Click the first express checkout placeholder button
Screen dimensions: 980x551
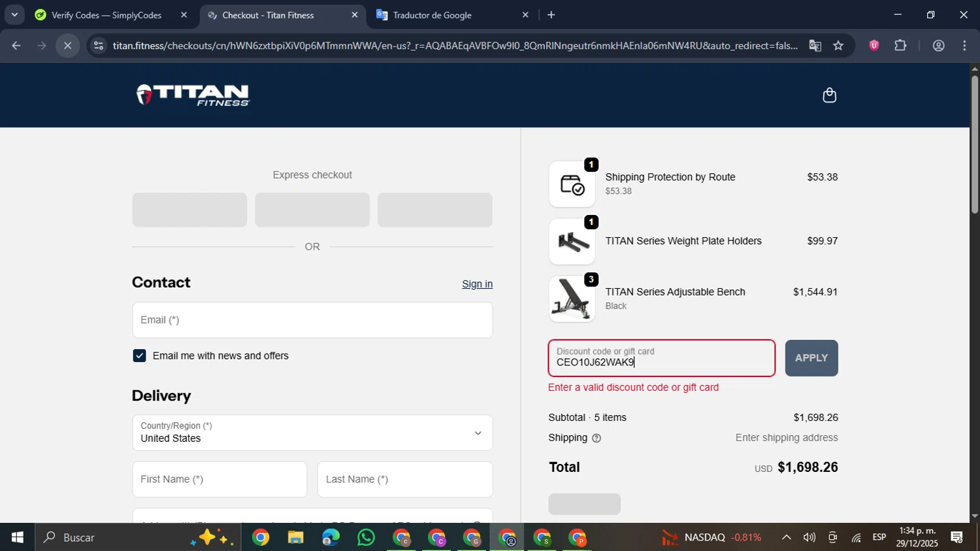(x=189, y=210)
